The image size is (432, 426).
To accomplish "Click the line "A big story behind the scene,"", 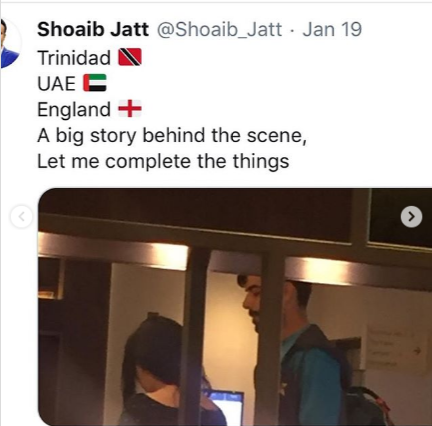I will (172, 135).
